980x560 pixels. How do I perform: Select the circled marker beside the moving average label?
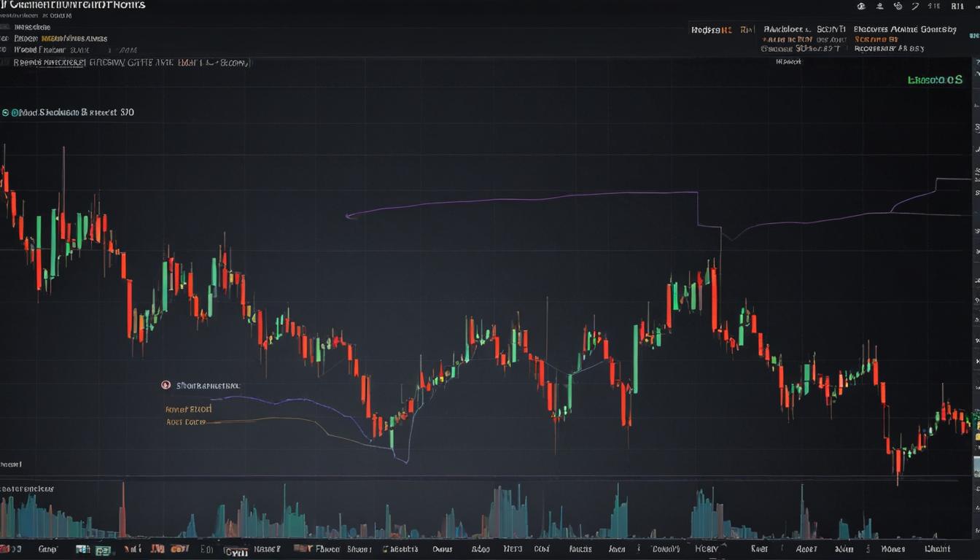(x=166, y=384)
